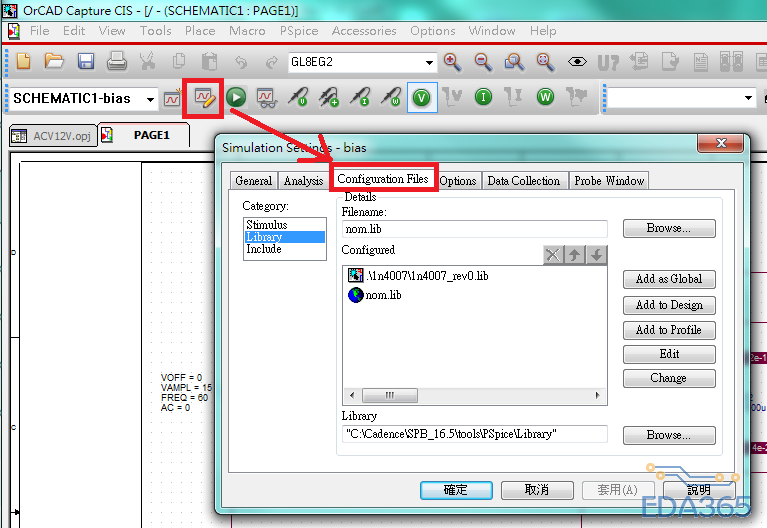Image resolution: width=767 pixels, height=528 pixels.
Task: Run PSpice with the green play icon
Action: point(236,97)
